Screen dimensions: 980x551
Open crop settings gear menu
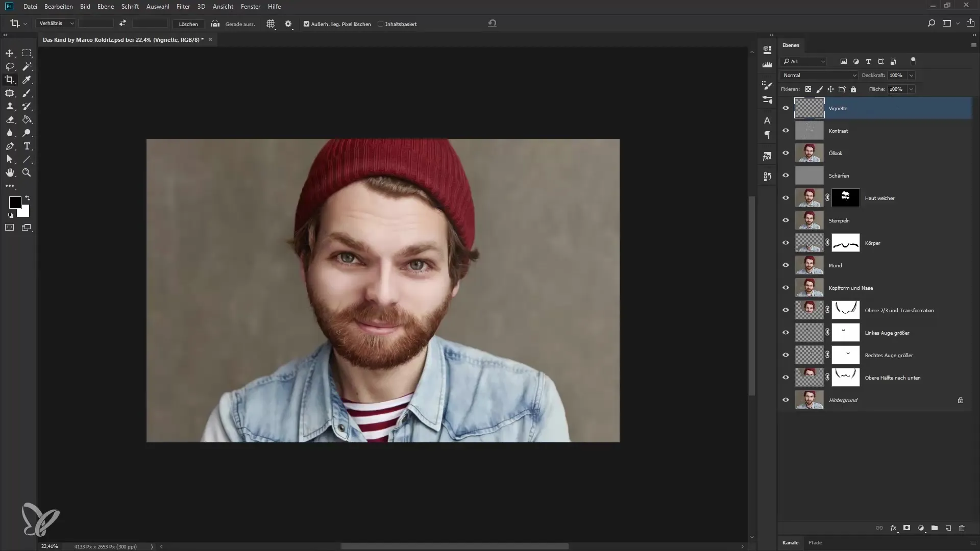(288, 24)
